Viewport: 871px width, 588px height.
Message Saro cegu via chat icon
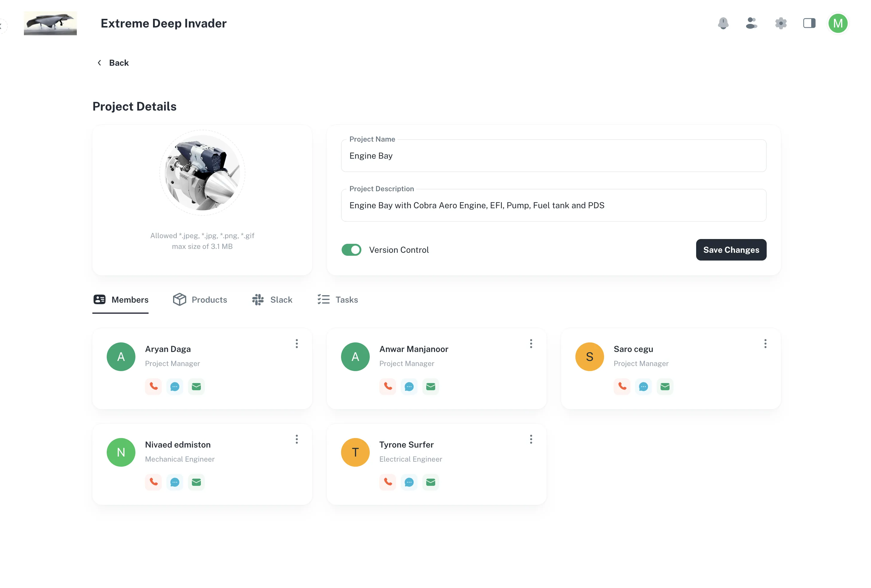tap(643, 386)
